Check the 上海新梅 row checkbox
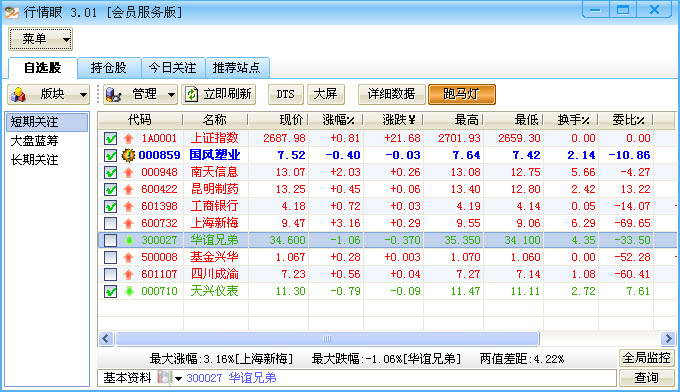This screenshot has height=392, width=680. pyautogui.click(x=111, y=223)
